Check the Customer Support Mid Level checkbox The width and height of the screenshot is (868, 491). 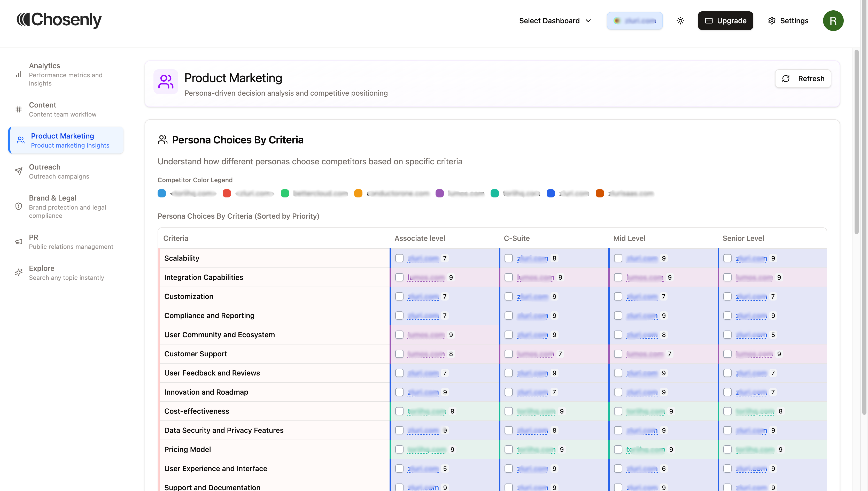[618, 354]
